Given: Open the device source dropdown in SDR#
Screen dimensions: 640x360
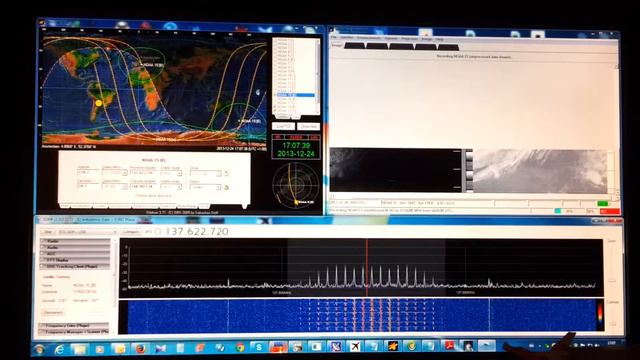Looking at the screenshot, I should (87, 232).
